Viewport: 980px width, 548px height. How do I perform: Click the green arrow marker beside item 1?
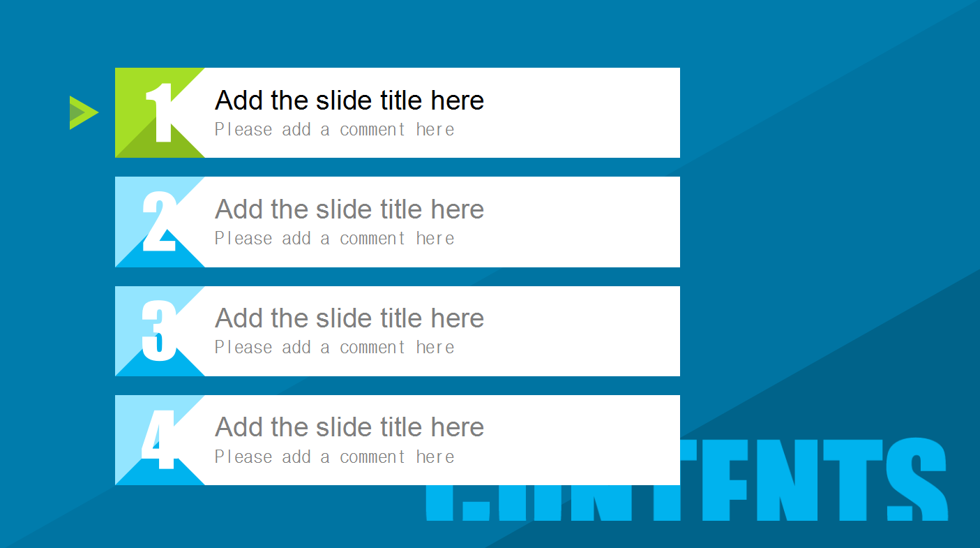click(83, 112)
